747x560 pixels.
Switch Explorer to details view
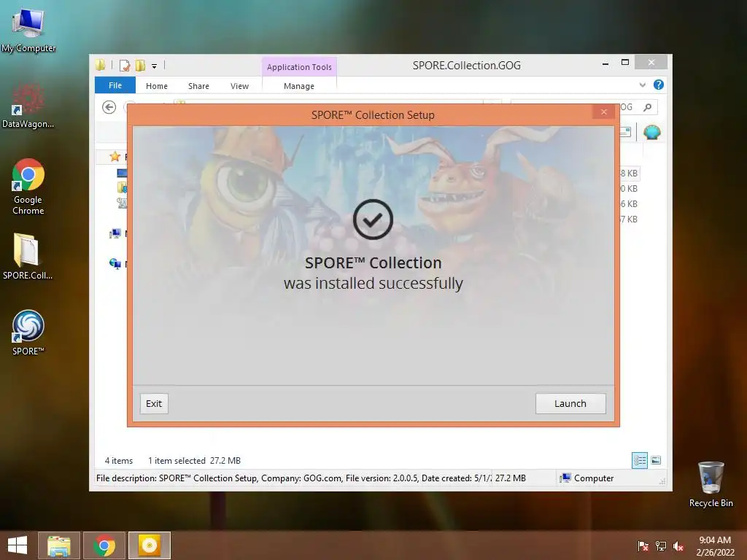coord(639,461)
